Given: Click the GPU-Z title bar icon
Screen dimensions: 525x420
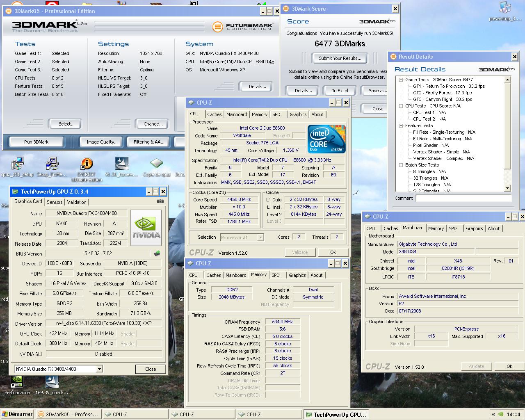Looking at the screenshot, I should 16,192.
